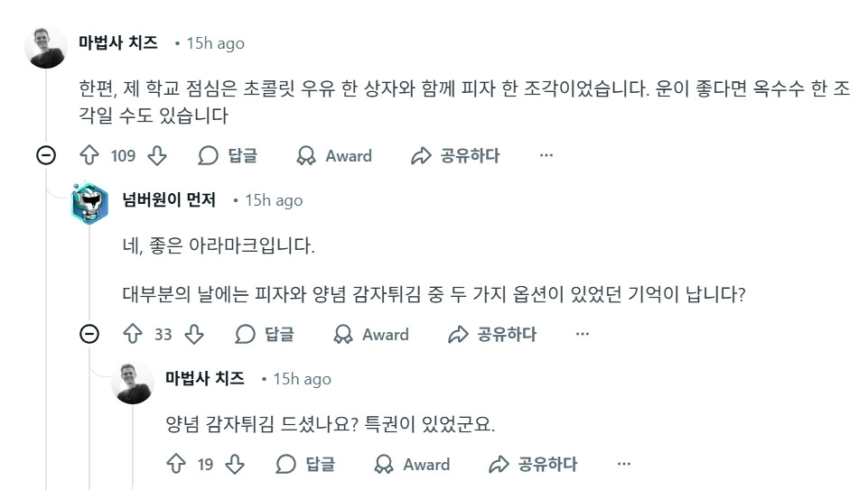The width and height of the screenshot is (868, 490).
Task: Click the top 마법사 치즈 avatar photo
Action: click(x=45, y=47)
